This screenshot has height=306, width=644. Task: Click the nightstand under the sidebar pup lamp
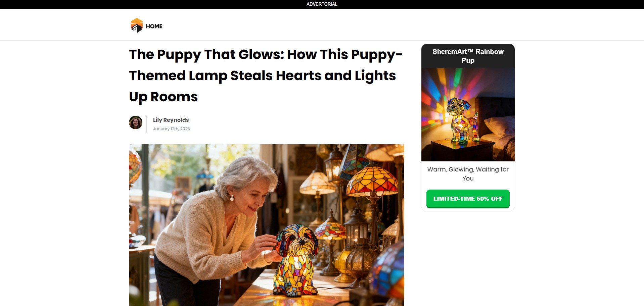(462, 151)
